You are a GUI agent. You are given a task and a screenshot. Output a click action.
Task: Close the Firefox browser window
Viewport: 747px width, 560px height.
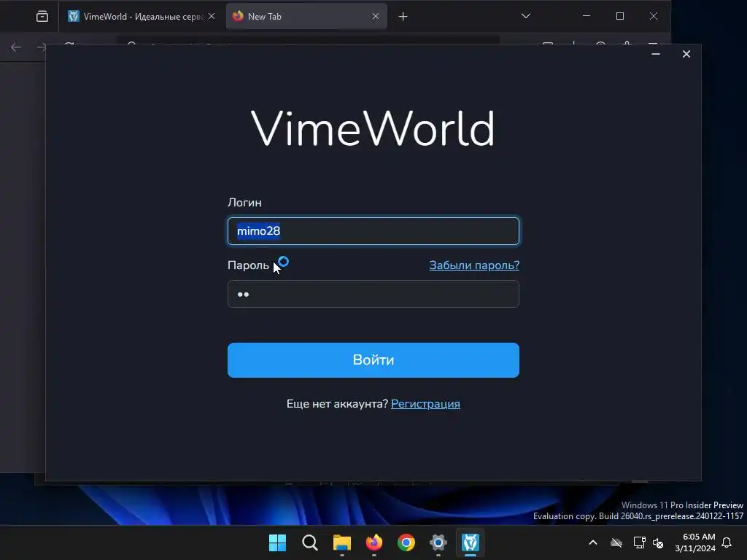click(x=654, y=16)
